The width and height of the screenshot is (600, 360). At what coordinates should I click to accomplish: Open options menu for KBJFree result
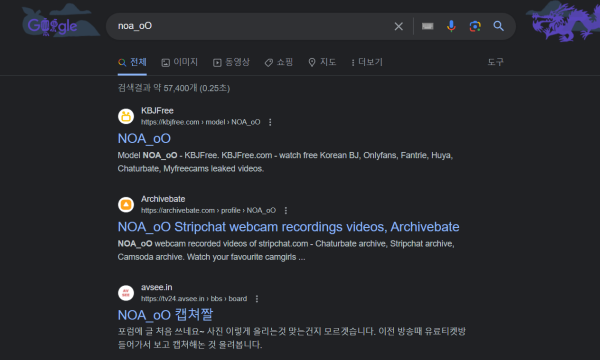click(270, 122)
